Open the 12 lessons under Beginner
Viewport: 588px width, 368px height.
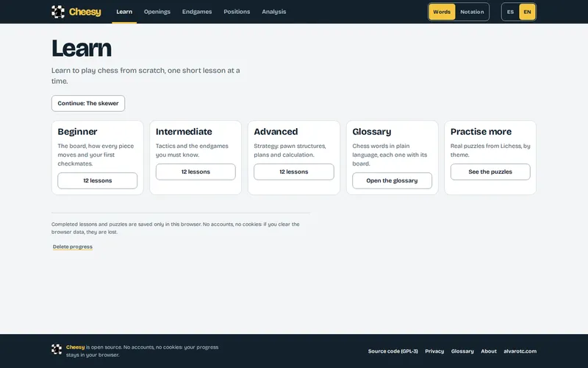click(98, 180)
